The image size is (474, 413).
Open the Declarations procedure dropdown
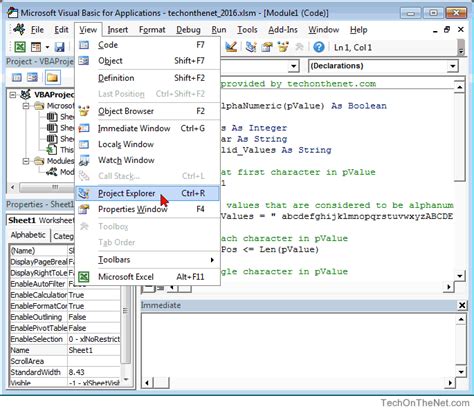click(x=452, y=66)
